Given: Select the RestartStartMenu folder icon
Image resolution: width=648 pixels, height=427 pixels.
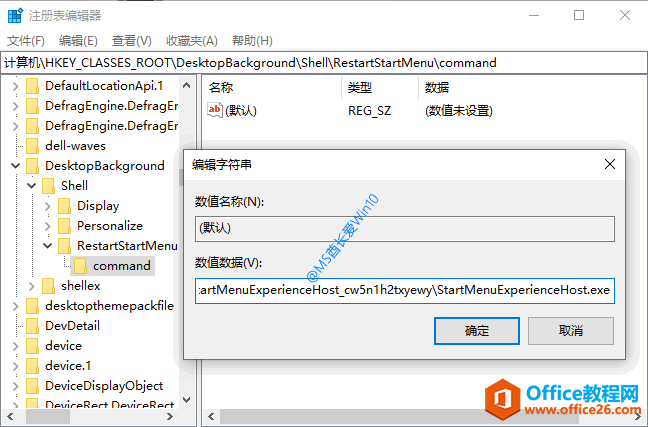Looking at the screenshot, I should coord(64,246).
